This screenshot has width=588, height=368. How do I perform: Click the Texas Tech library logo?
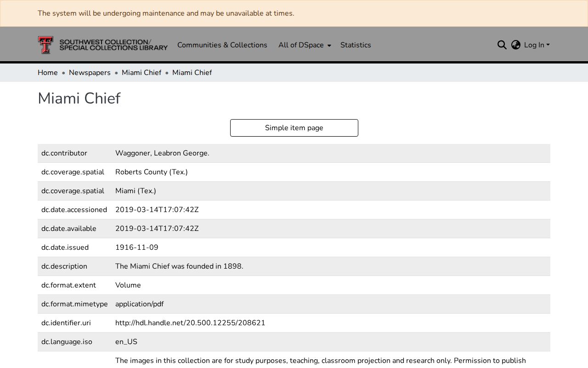pyautogui.click(x=103, y=45)
